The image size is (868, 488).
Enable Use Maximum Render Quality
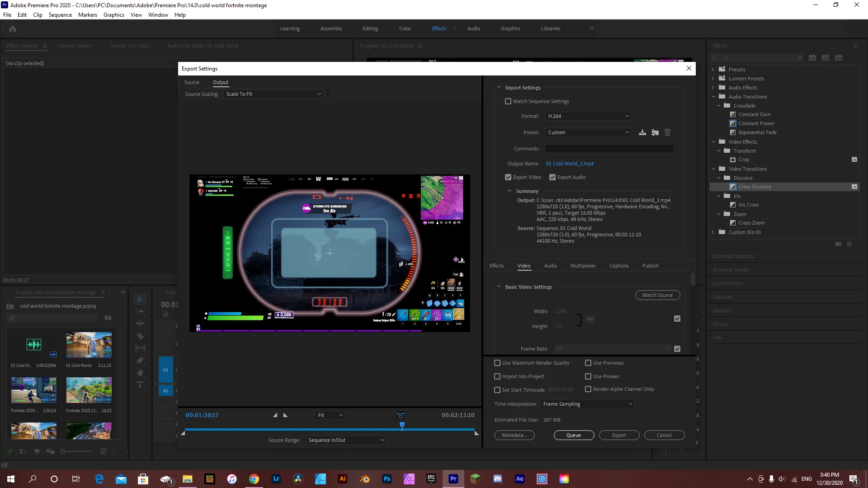coord(497,363)
